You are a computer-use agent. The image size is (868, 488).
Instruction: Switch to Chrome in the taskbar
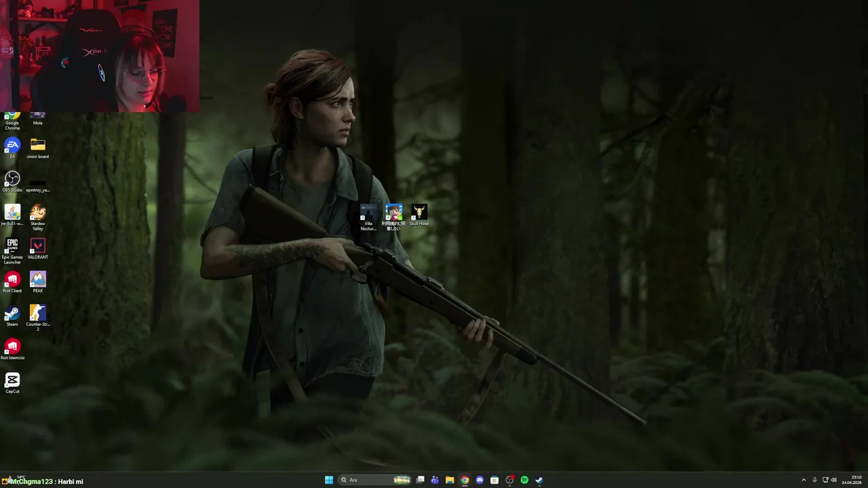[x=465, y=480]
